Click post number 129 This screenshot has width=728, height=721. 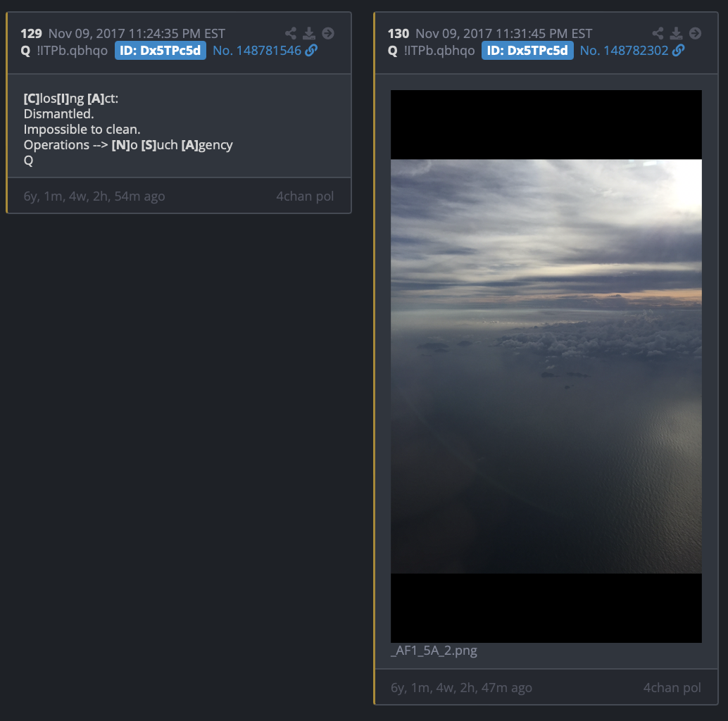[31, 33]
